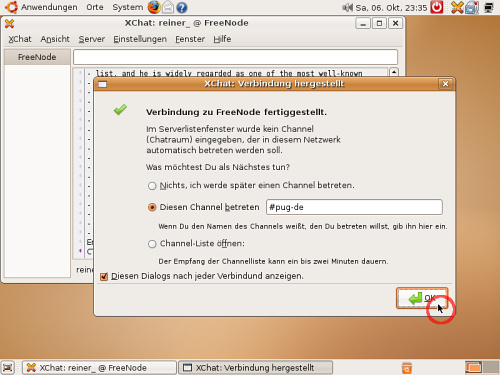Uncheck 'Diesen Dialog nach jeder Verbindung anzeigen'

click(104, 276)
